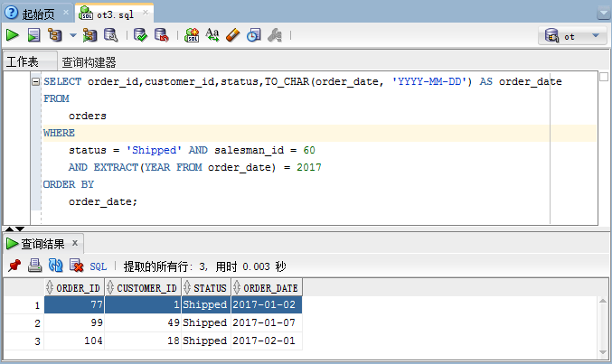Print the query result grid
This screenshot has height=364, width=612.
tap(34, 266)
